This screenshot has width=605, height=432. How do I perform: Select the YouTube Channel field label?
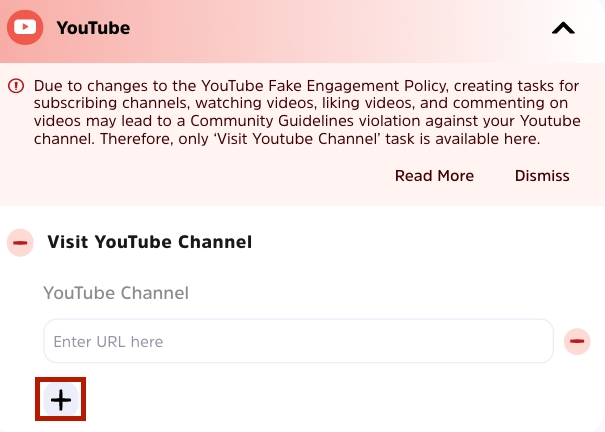click(116, 293)
